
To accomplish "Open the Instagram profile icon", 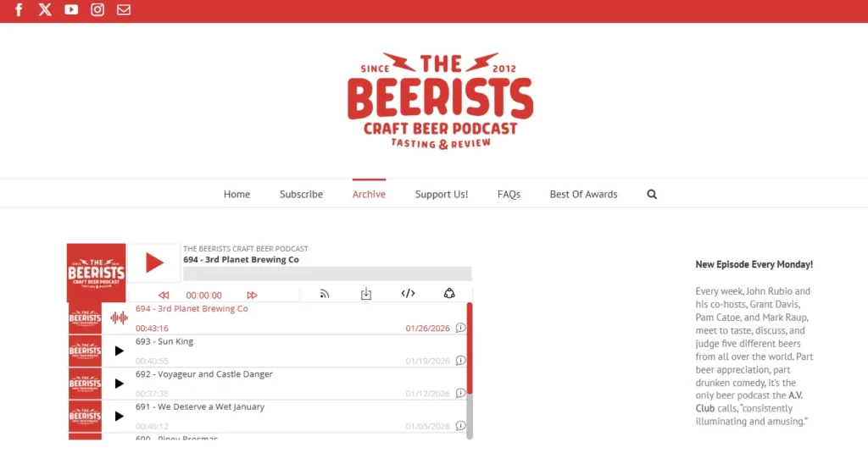I will 97,9.
